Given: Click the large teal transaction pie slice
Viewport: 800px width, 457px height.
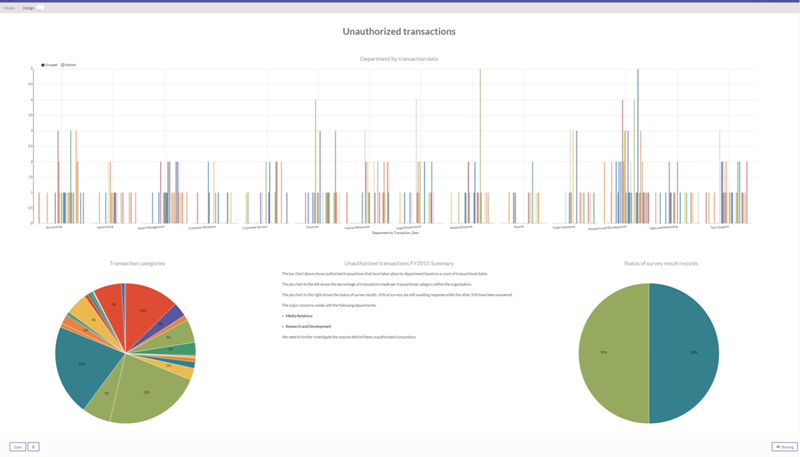Looking at the screenshot, I should click(x=78, y=363).
